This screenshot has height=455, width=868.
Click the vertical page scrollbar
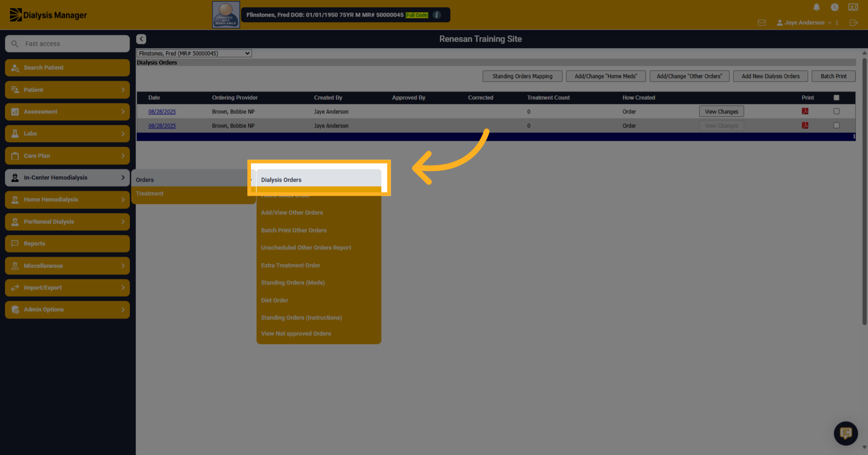click(x=864, y=192)
